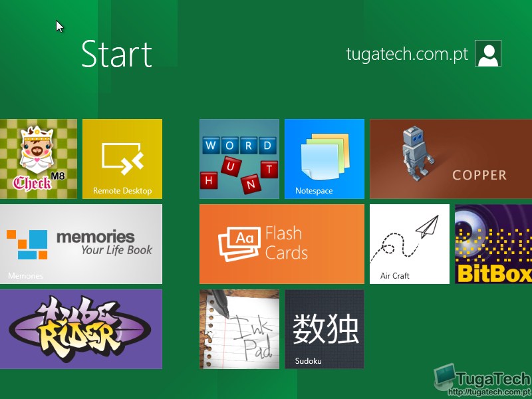532x399 pixels.
Task: Launch the Copper robot game tile
Action: pos(451,159)
